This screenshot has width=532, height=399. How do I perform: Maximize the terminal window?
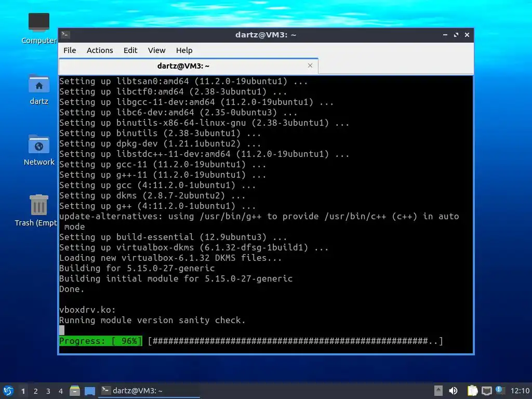tap(456, 35)
